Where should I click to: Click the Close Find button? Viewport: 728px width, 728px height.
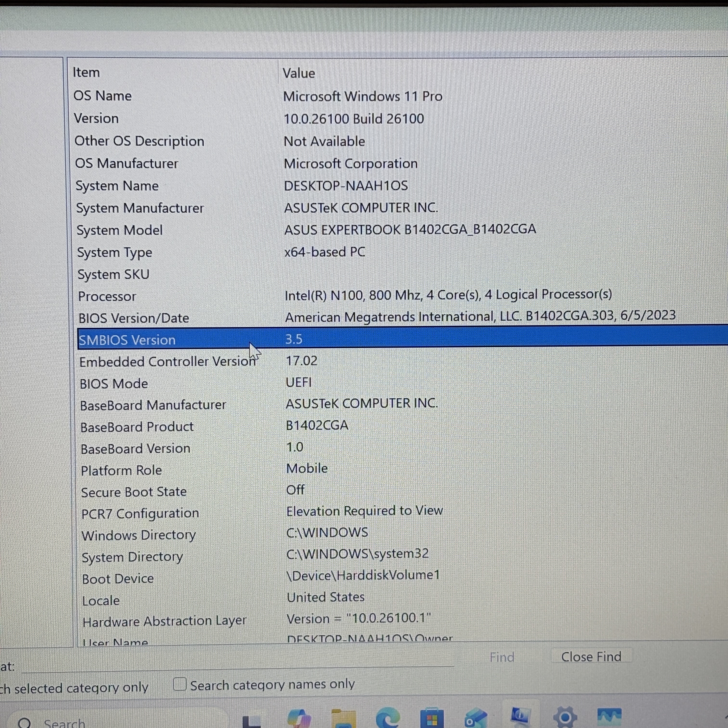(591, 656)
